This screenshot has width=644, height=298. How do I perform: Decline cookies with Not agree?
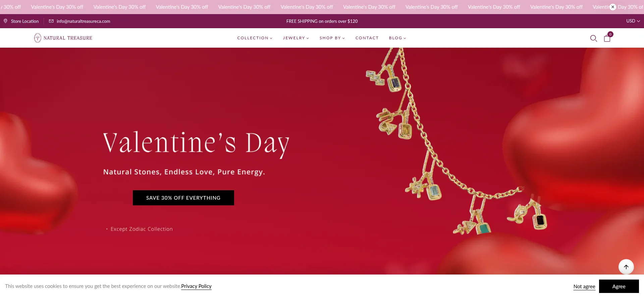tap(584, 286)
